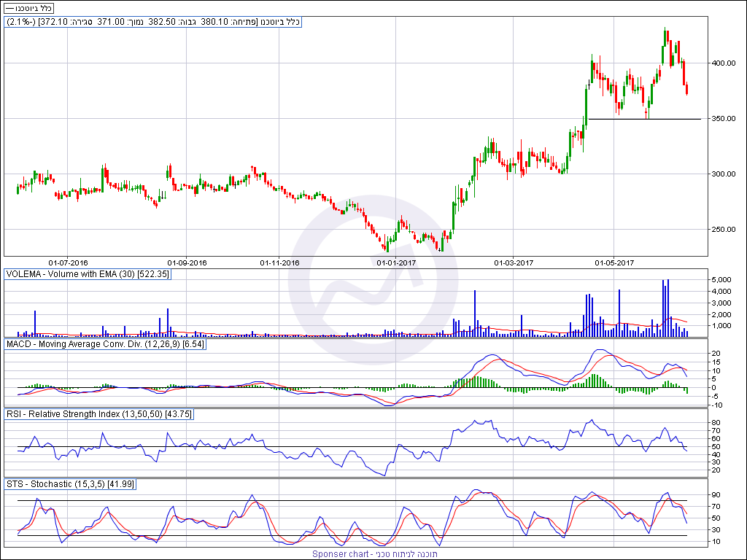Click the 01-11-2016 date marker on the time axis
The height and width of the screenshot is (560, 747).
pyautogui.click(x=280, y=262)
